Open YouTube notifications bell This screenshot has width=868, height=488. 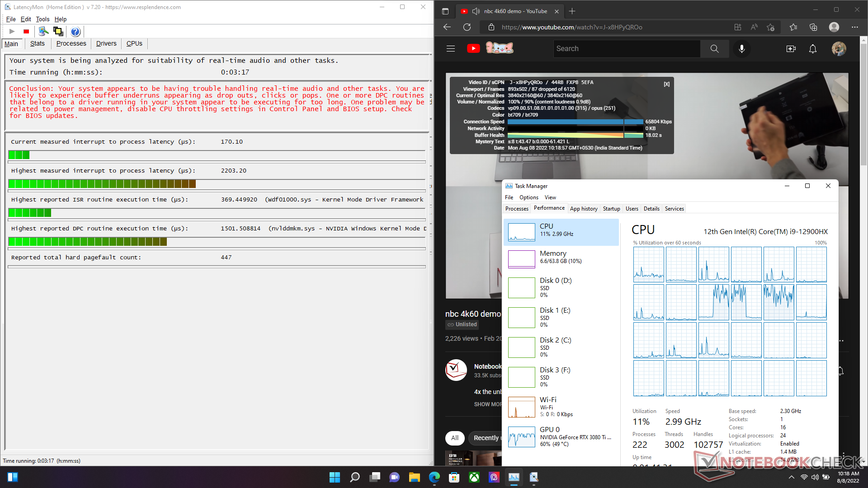812,49
